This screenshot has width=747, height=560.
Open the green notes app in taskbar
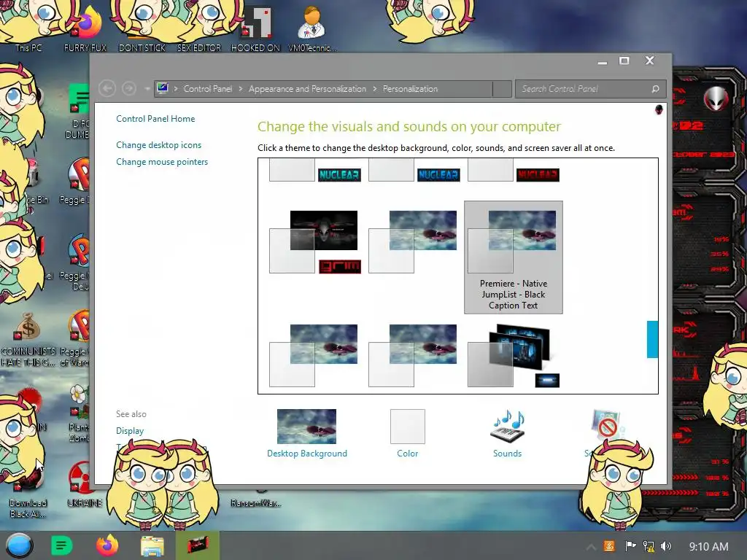pyautogui.click(x=61, y=545)
